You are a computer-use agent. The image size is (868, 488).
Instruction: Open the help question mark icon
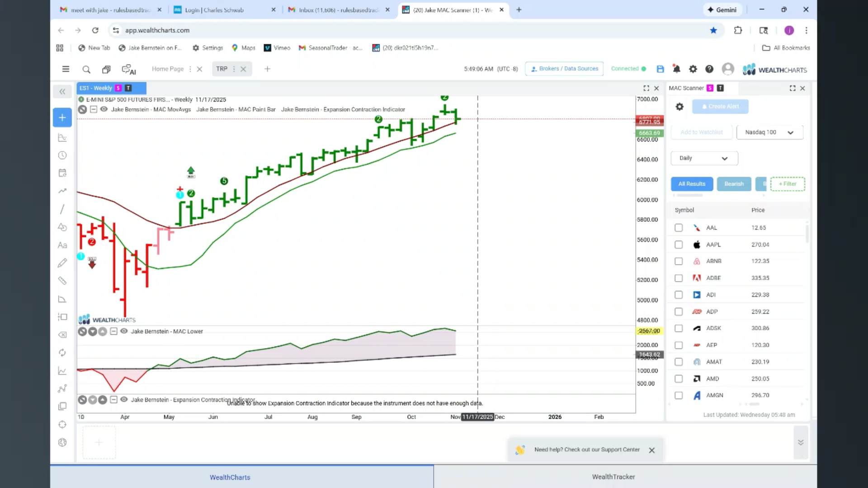[709, 69]
